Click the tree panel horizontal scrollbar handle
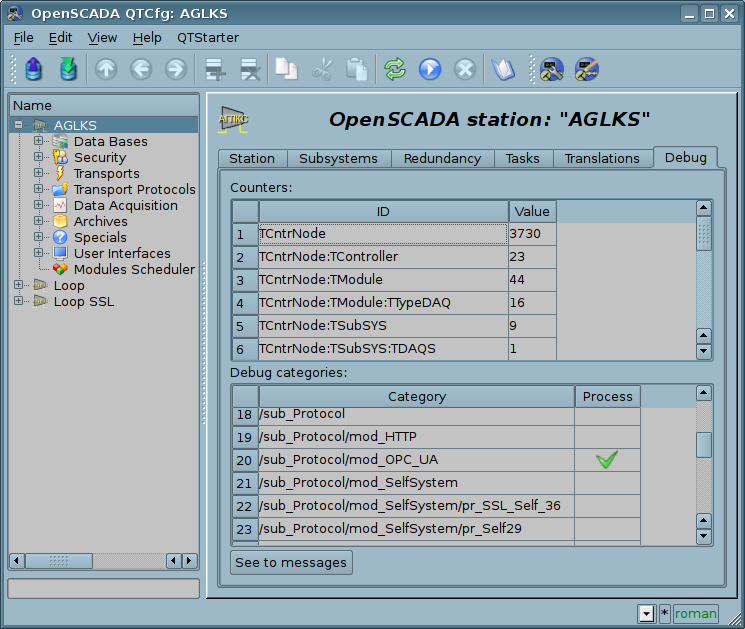Viewport: 745px width, 629px height. 59,561
